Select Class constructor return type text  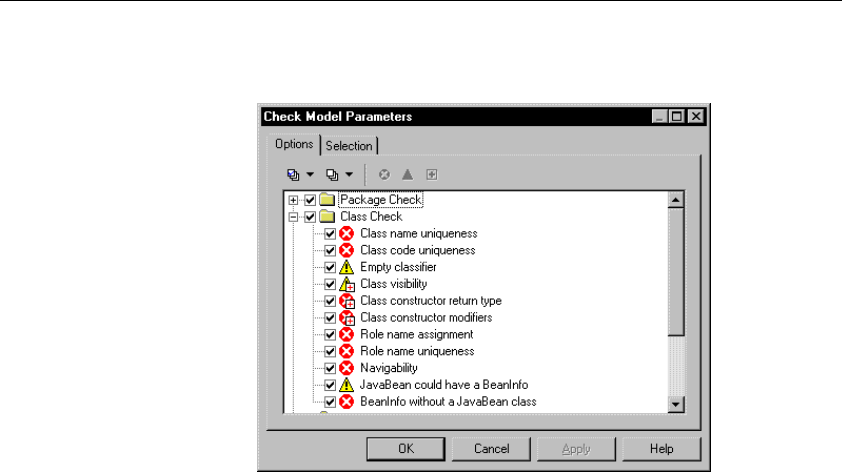tap(431, 301)
